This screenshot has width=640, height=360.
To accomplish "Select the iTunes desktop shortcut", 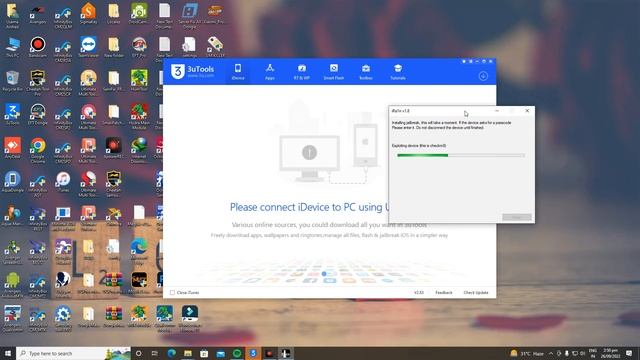I will 63,182.
